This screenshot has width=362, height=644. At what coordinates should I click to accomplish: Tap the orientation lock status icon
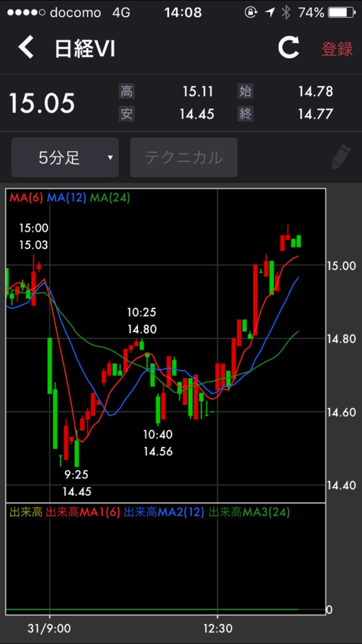(251, 12)
